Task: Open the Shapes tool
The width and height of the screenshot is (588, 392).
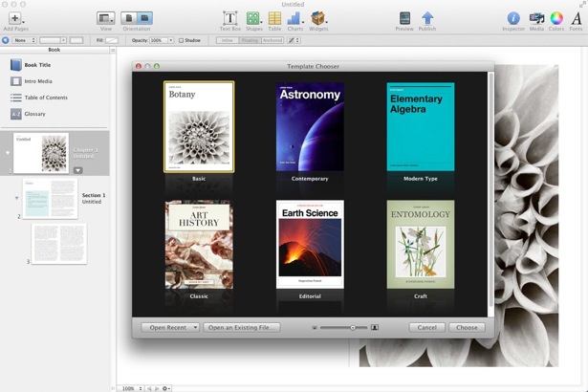Action: pos(253,18)
